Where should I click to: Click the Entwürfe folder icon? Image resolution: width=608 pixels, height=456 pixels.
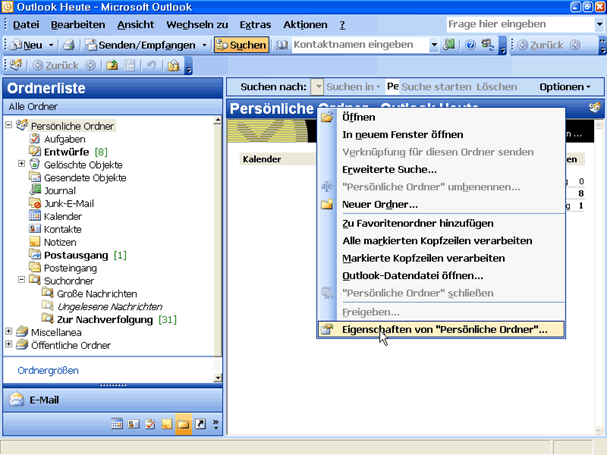tap(35, 151)
